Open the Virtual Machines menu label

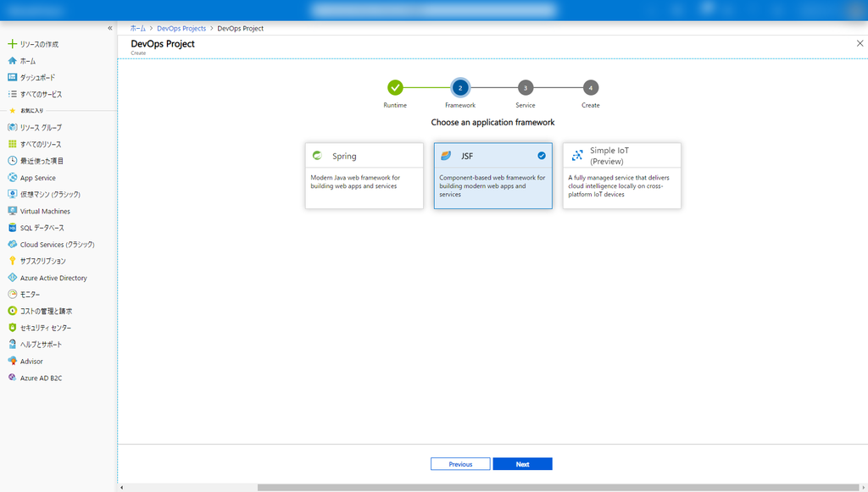(x=45, y=211)
